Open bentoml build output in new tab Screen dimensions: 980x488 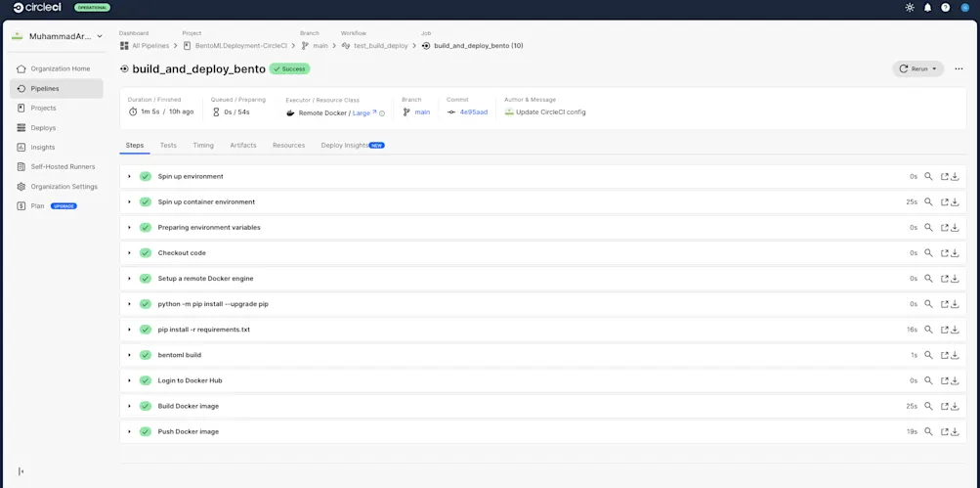[945, 355]
